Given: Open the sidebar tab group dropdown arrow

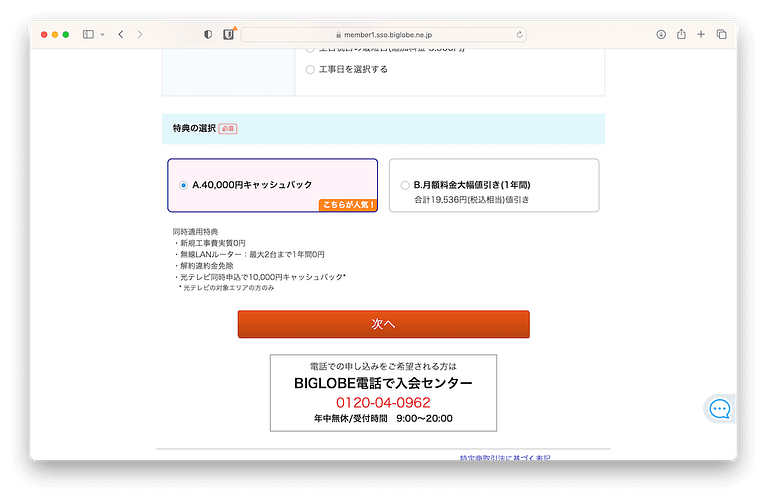Looking at the screenshot, I should pyautogui.click(x=102, y=34).
